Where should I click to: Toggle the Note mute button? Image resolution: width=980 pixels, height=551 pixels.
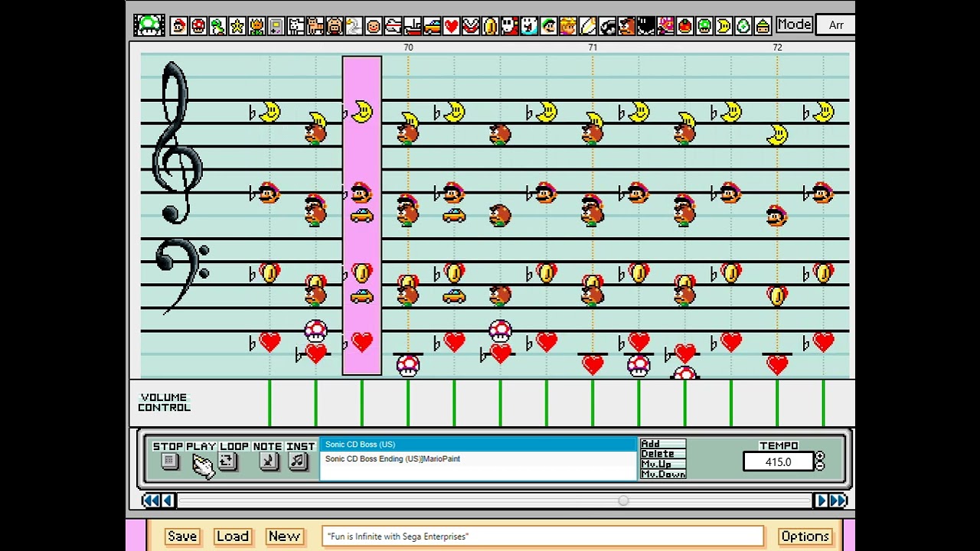(268, 461)
